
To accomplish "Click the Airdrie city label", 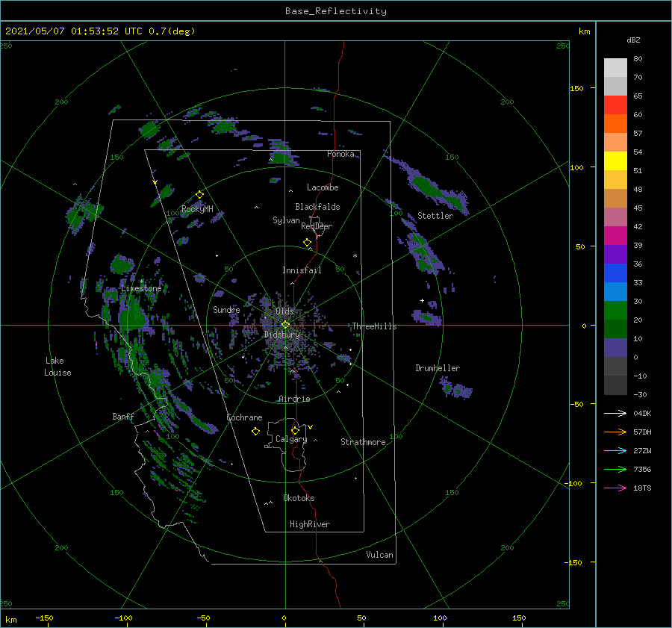I will (x=294, y=399).
